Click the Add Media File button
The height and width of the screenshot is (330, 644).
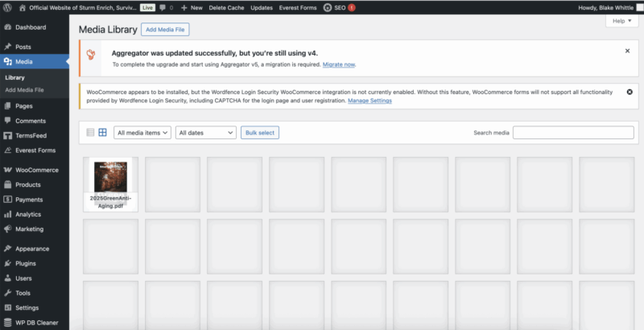(x=164, y=29)
